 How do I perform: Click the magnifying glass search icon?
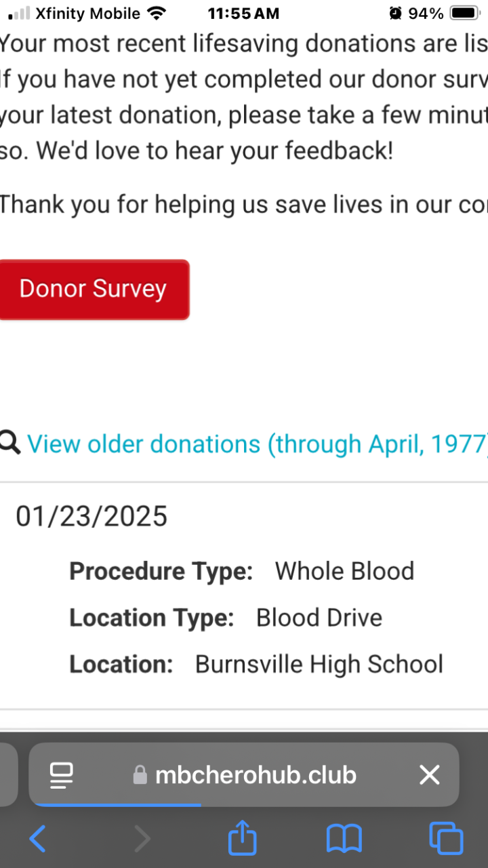point(9,443)
